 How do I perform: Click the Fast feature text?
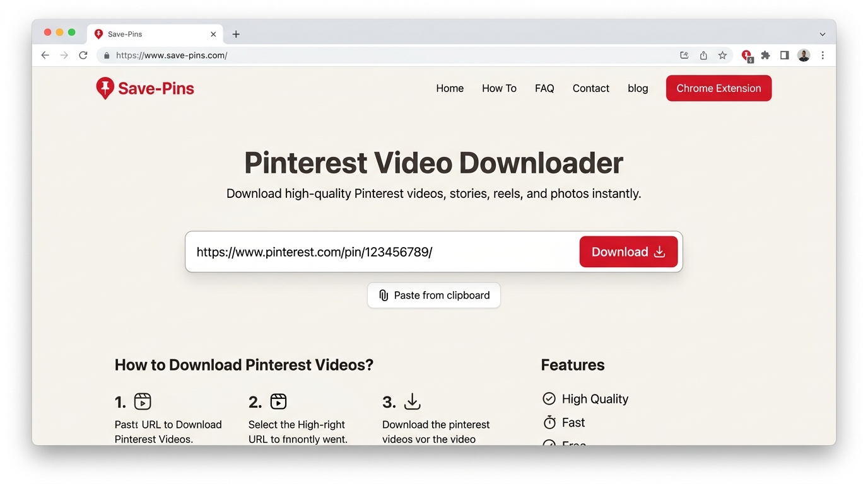[x=573, y=422]
